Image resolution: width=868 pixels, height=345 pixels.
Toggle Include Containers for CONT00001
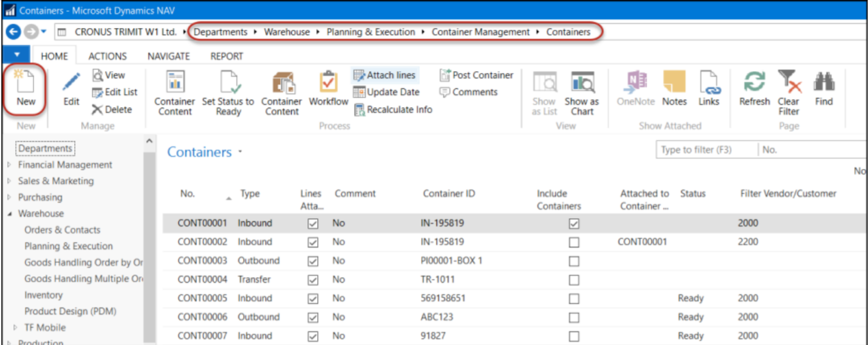(x=574, y=224)
